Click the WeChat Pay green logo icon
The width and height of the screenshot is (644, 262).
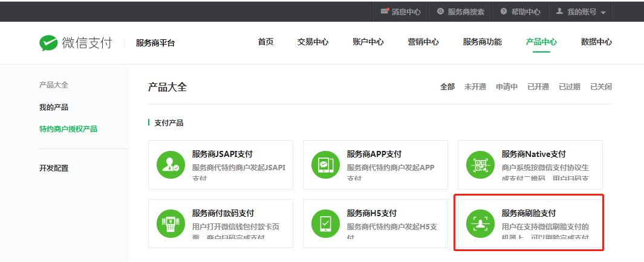coord(48,43)
